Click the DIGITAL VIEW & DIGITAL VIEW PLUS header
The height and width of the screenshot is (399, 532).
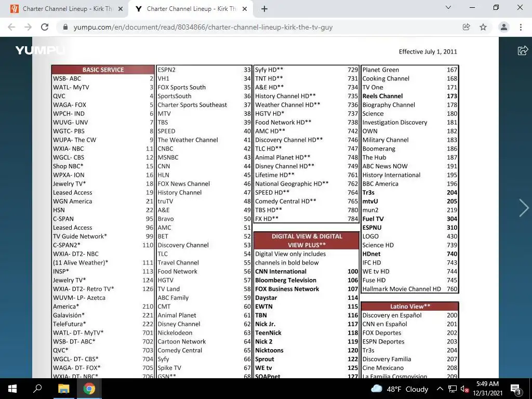point(307,241)
